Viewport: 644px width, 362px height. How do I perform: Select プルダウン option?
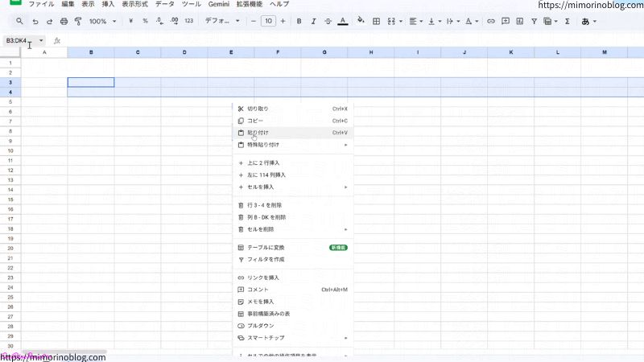293,326
